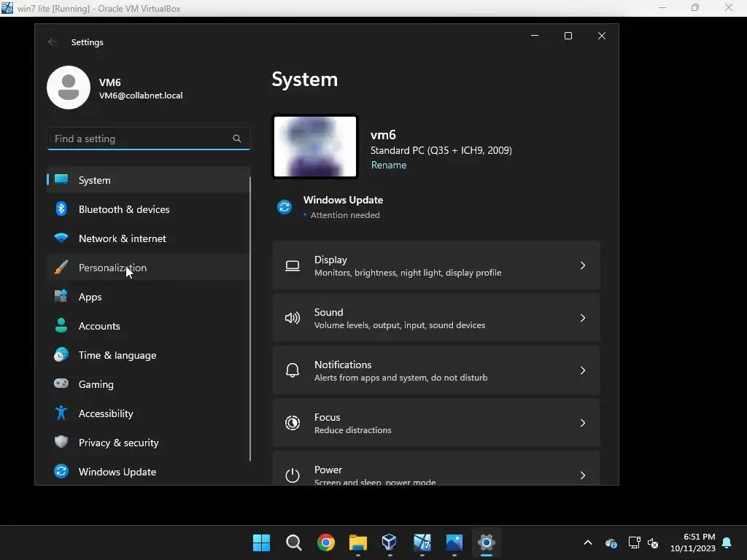Click the search magnifier in Find a setting
The image size is (747, 560).
click(x=237, y=139)
